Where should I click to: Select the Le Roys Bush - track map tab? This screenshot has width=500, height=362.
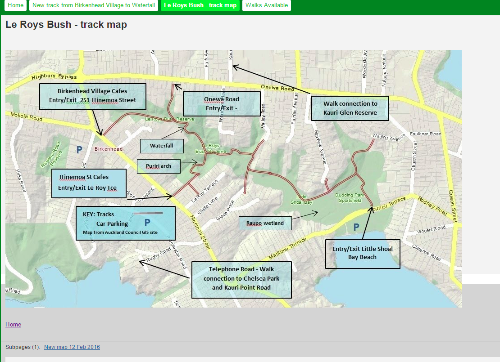[x=200, y=5]
